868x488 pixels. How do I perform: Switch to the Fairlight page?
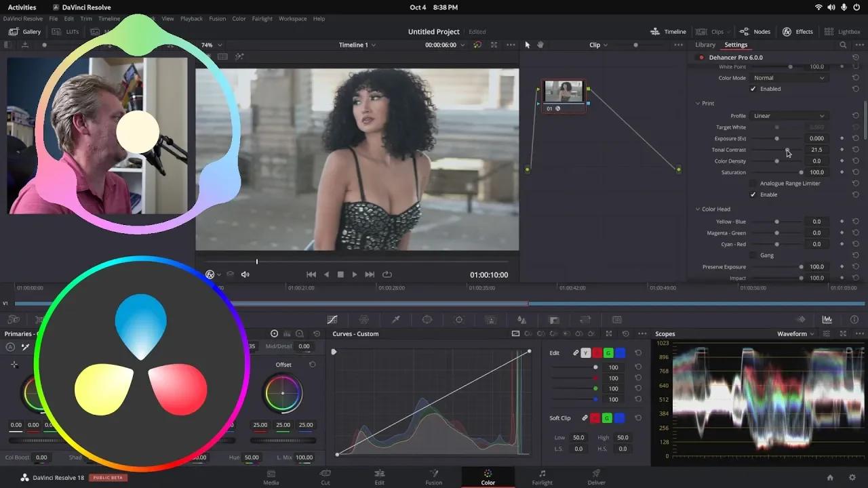tap(542, 478)
